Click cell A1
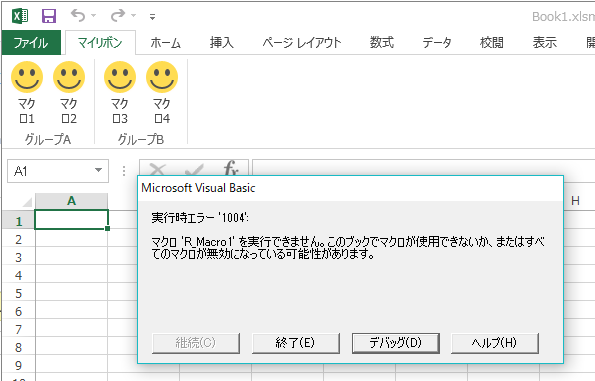The image size is (595, 381). 71,220
